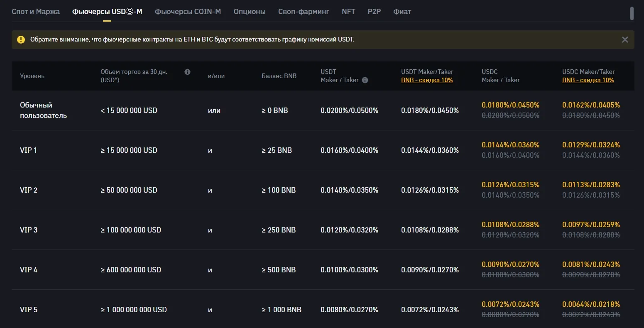Click the info icon beside 30-day trading volume
The image size is (644, 328).
point(187,72)
